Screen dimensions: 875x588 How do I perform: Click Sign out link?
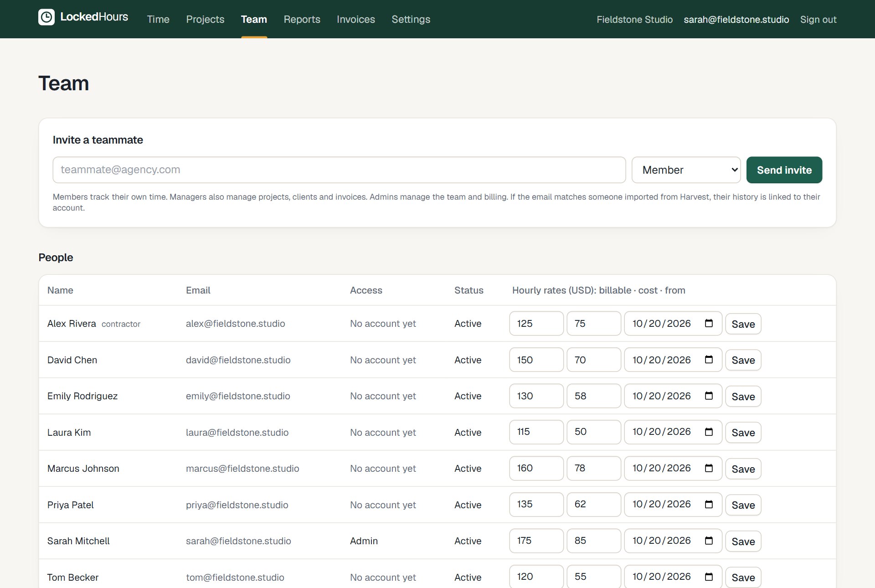818,20
